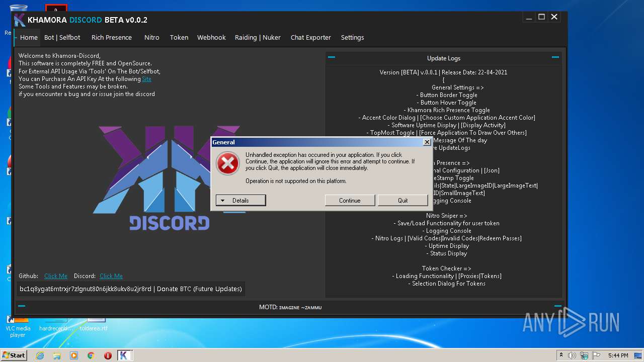Click the Loading Functionality proxies line

tap(447, 276)
